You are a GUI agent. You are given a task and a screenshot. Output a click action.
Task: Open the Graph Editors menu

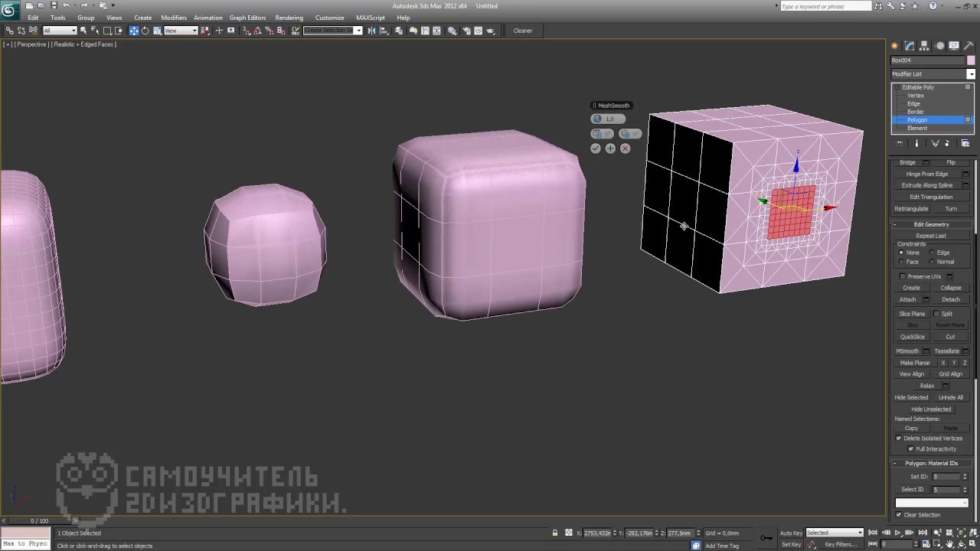coord(247,18)
